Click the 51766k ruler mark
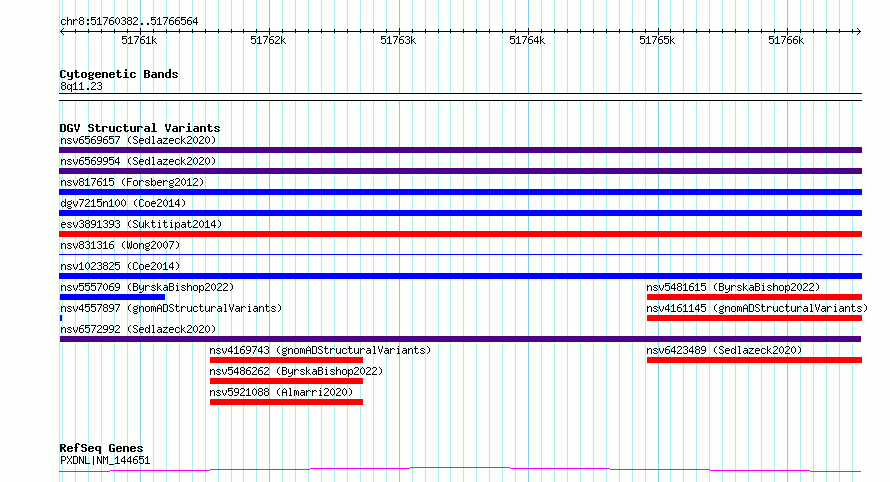The height and width of the screenshot is (482, 890). tap(786, 40)
